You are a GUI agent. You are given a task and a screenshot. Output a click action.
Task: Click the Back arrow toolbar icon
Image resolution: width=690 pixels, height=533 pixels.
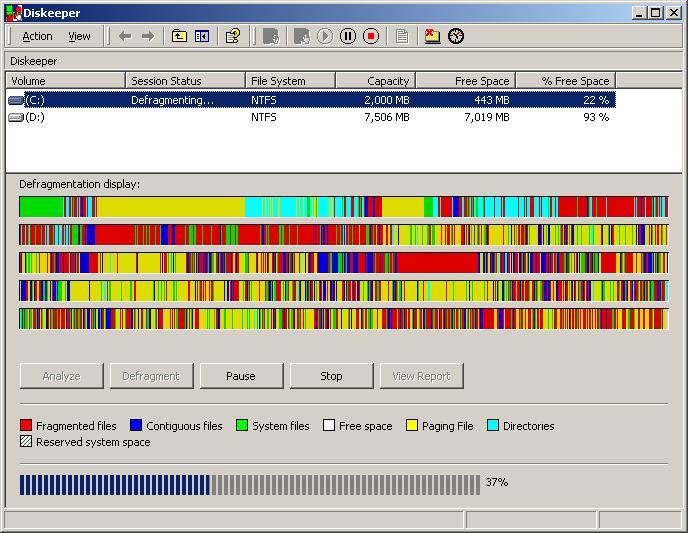pos(125,36)
